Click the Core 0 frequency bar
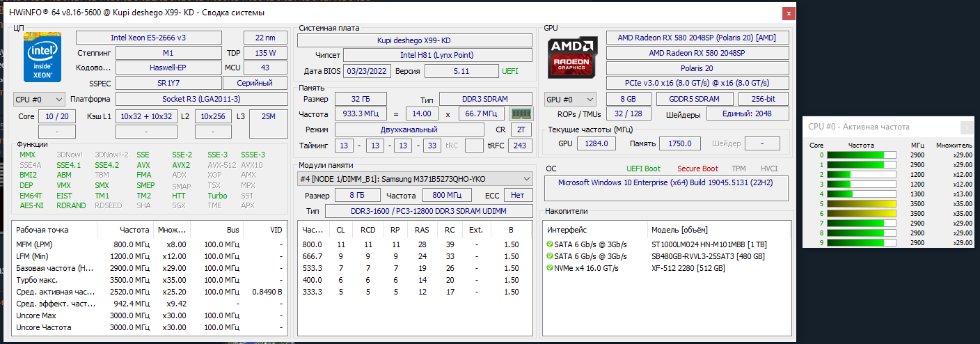 861,155
